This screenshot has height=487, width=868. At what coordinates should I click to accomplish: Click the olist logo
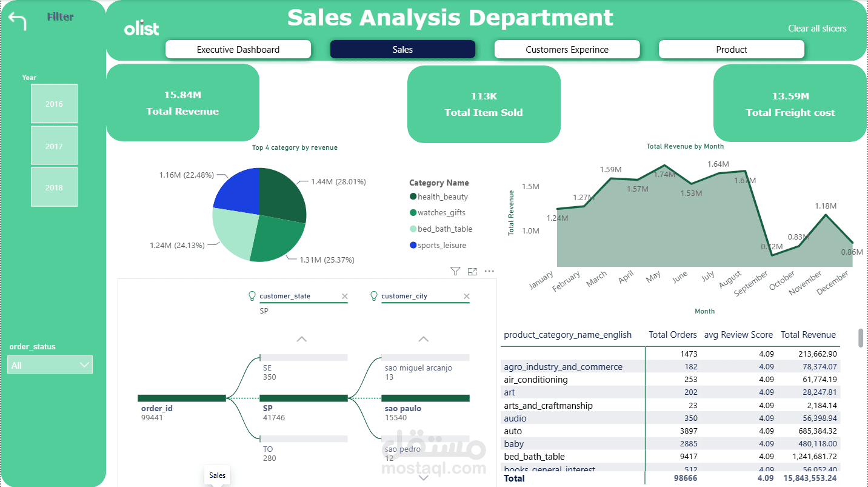click(x=142, y=29)
